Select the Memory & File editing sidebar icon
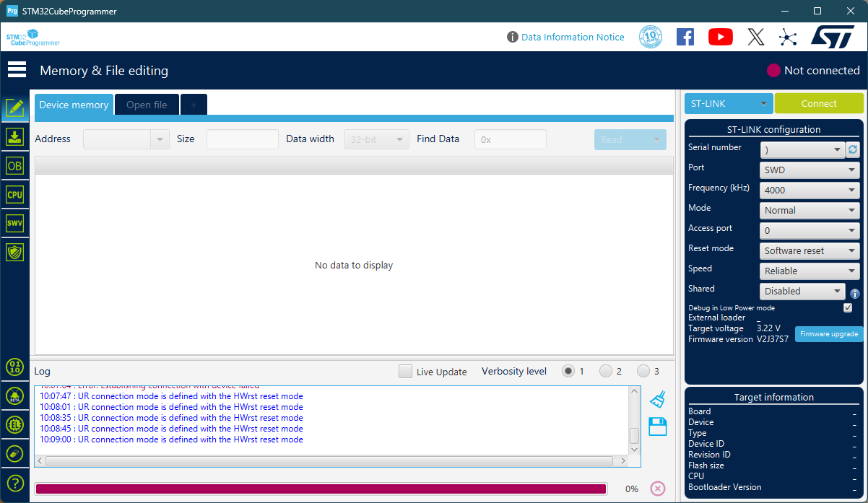 tap(14, 108)
